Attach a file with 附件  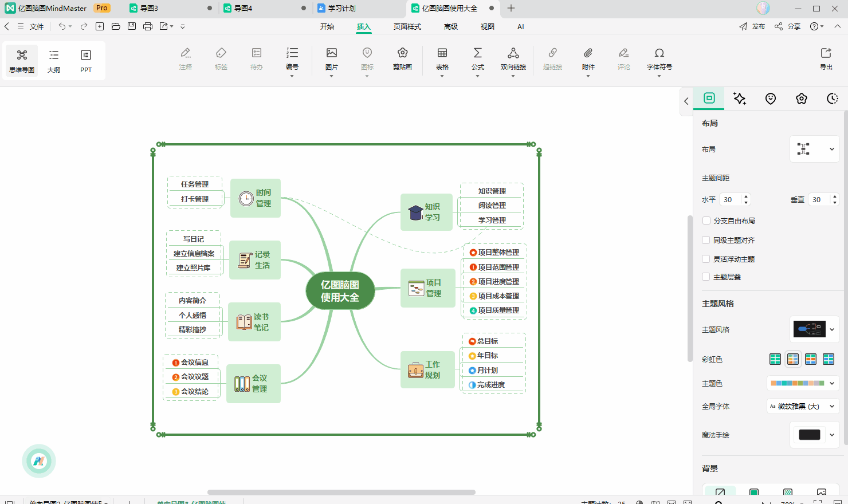point(588,61)
